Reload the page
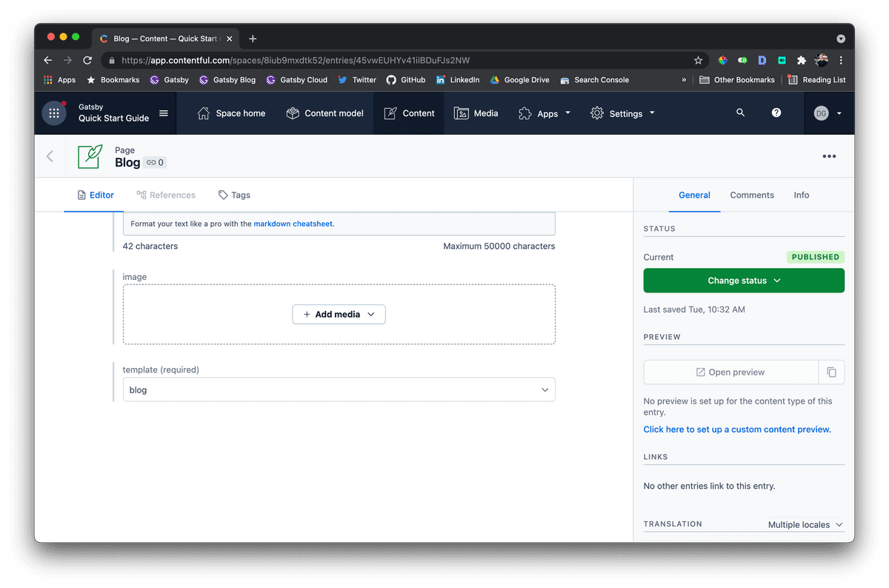This screenshot has width=889, height=588. click(87, 60)
